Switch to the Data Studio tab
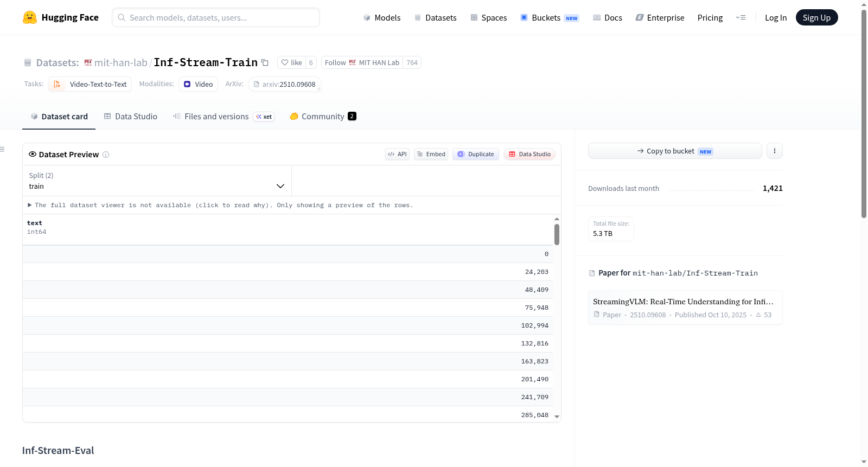Image resolution: width=868 pixels, height=467 pixels. pyautogui.click(x=130, y=117)
